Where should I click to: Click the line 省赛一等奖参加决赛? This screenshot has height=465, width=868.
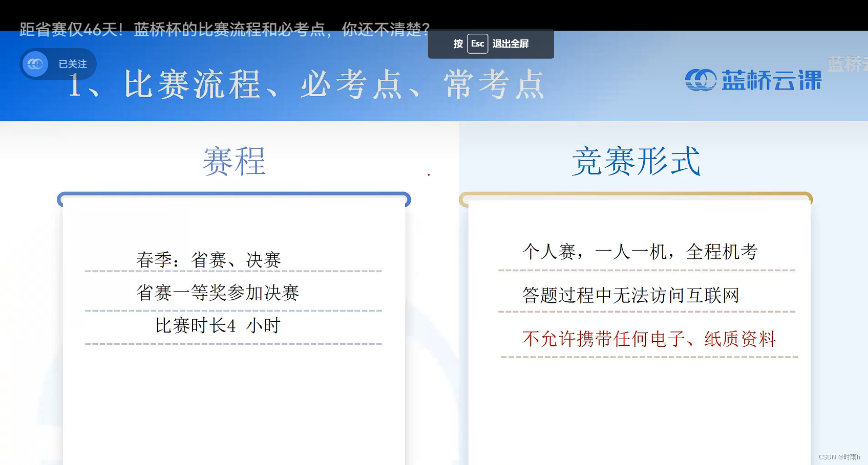218,293
